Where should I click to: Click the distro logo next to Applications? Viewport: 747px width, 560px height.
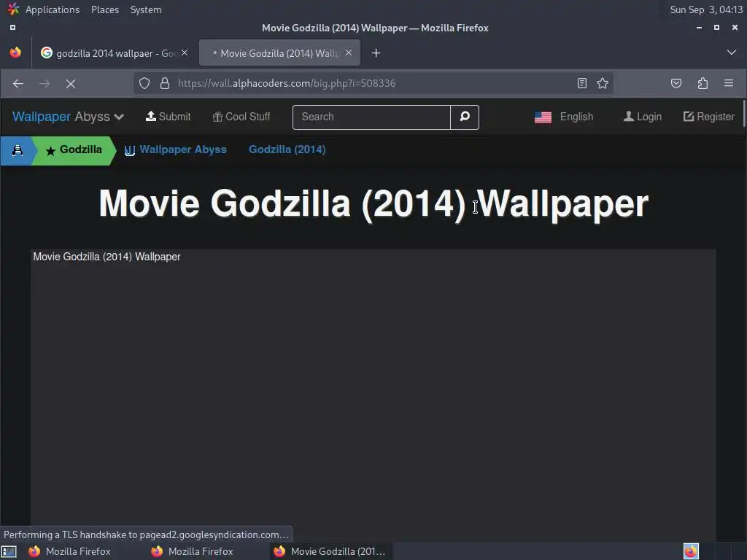pos(13,9)
